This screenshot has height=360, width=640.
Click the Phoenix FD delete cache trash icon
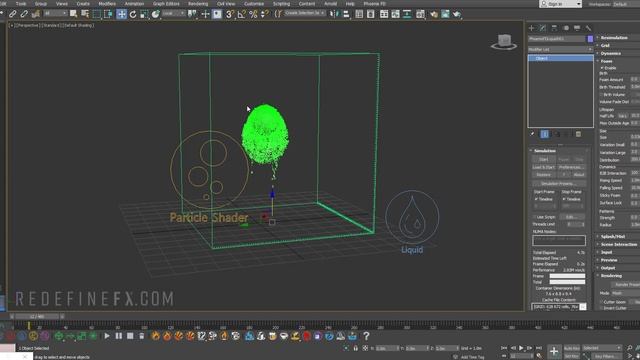coord(141,336)
